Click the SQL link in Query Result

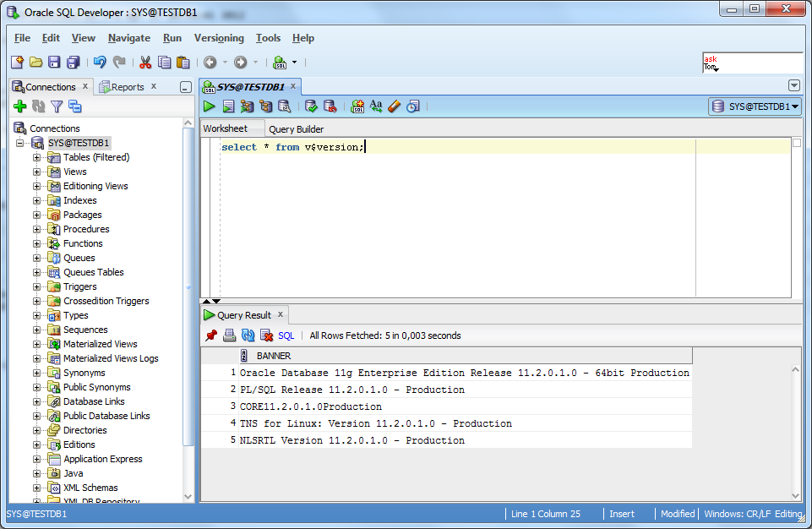pyautogui.click(x=286, y=335)
